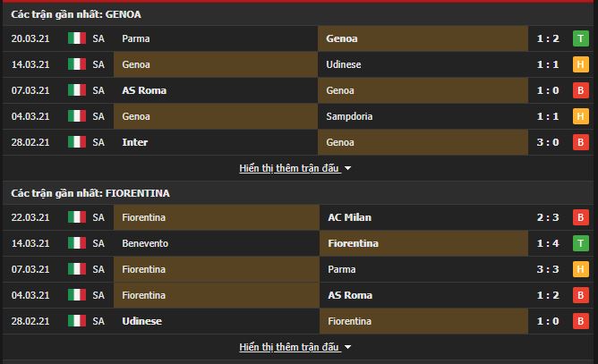Click the Italy flag in the Parma–Genoa row
This screenshot has height=364, width=598.
coord(77,38)
